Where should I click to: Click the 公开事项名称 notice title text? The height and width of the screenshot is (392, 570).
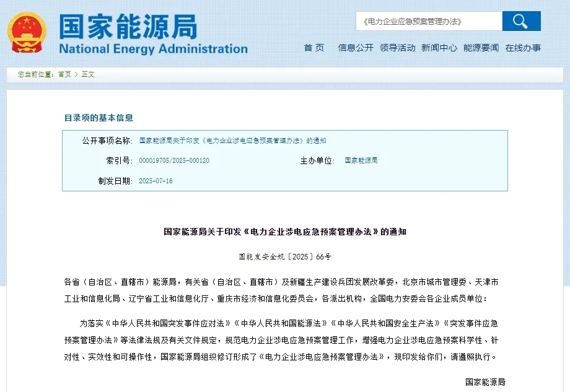pos(232,141)
